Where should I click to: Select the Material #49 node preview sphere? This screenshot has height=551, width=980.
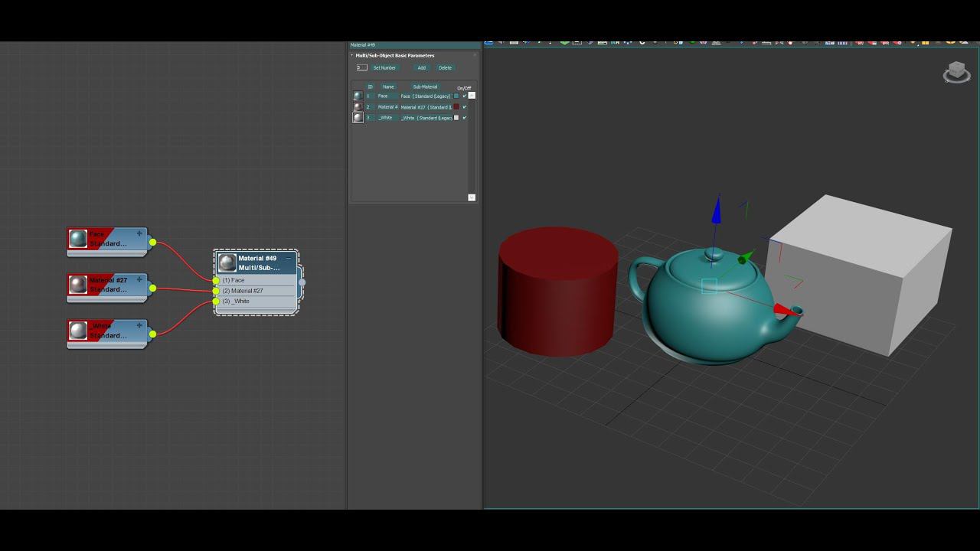(227, 263)
